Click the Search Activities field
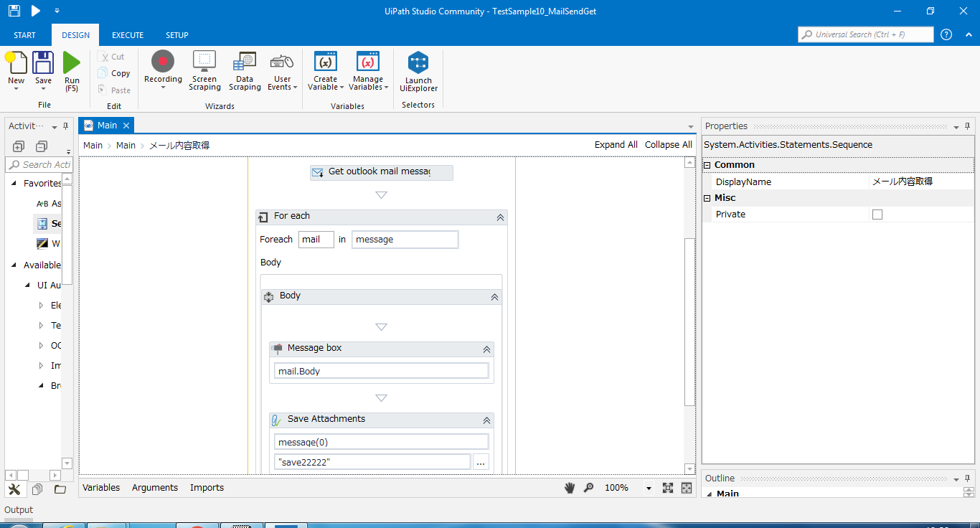 [x=39, y=165]
